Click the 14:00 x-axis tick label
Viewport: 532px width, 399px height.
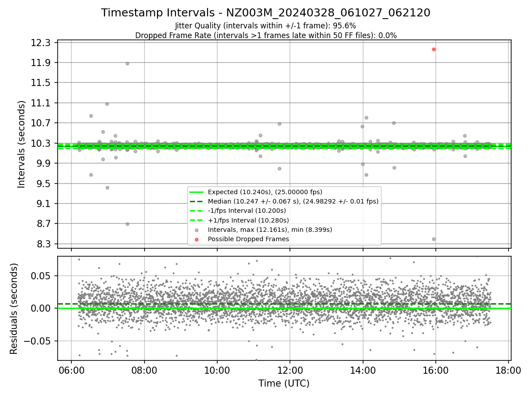point(363,371)
